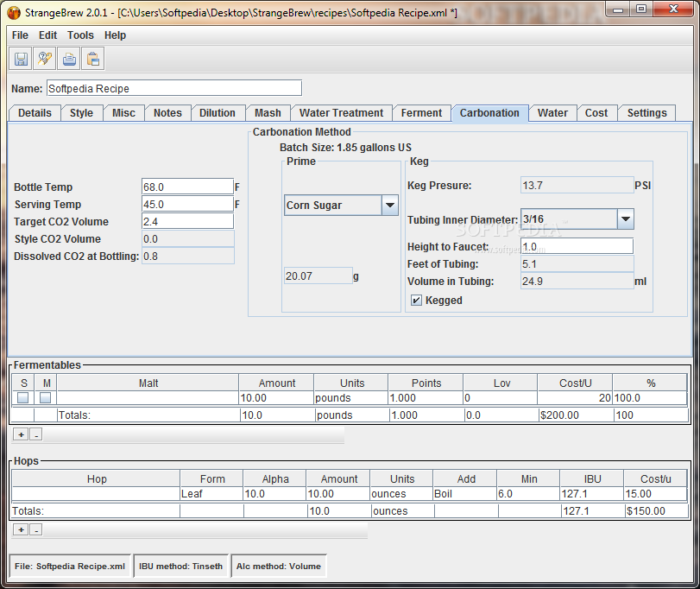Switch to the Style tab
The width and height of the screenshot is (700, 589).
tap(81, 113)
